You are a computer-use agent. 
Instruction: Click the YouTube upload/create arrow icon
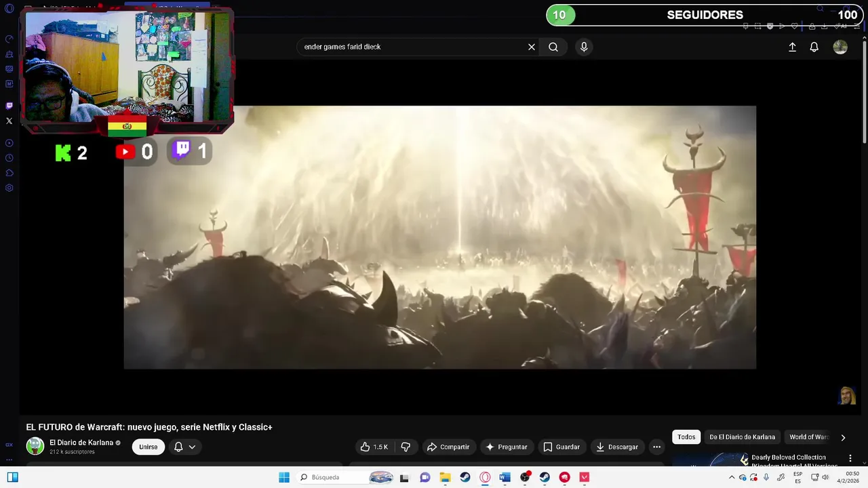(x=792, y=47)
